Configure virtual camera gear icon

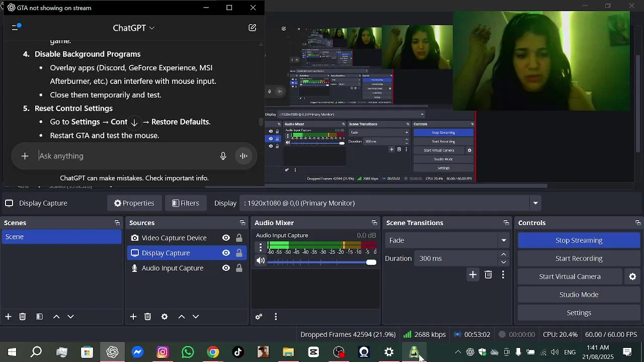click(x=633, y=277)
